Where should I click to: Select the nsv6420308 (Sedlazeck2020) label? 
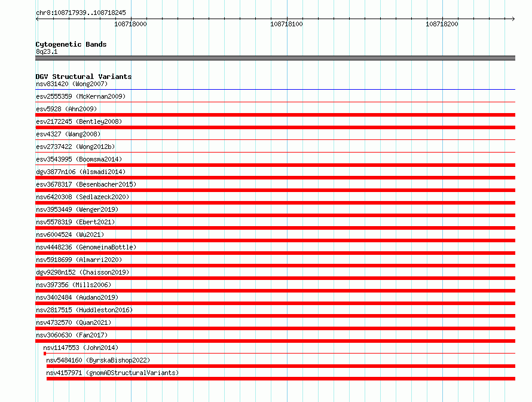82,197
